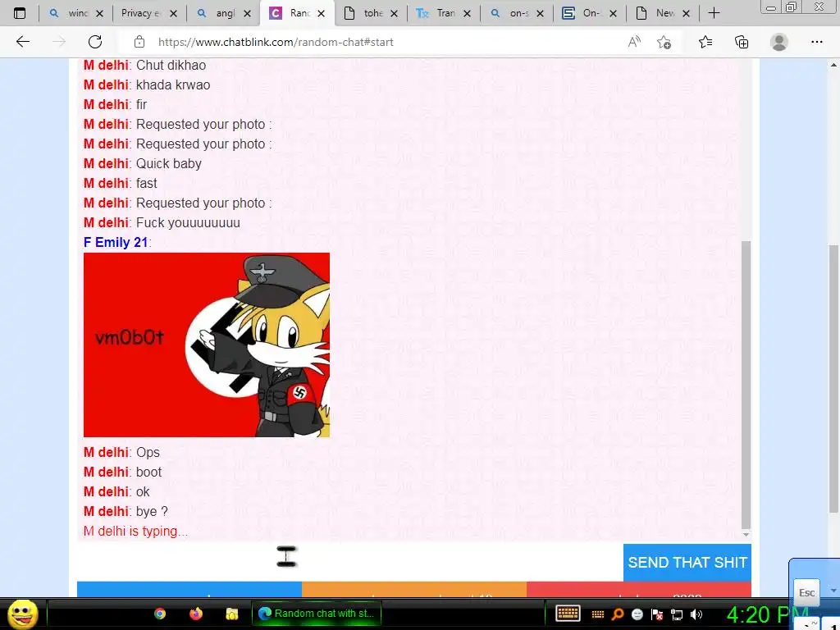840x630 pixels.
Task: Click the chat window scrollbar thumb
Action: point(746,385)
